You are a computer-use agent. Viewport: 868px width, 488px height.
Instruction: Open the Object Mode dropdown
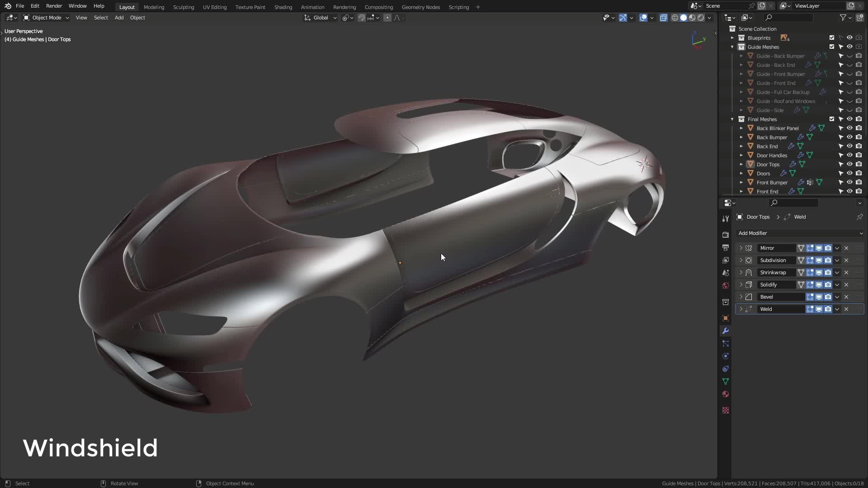coord(46,18)
